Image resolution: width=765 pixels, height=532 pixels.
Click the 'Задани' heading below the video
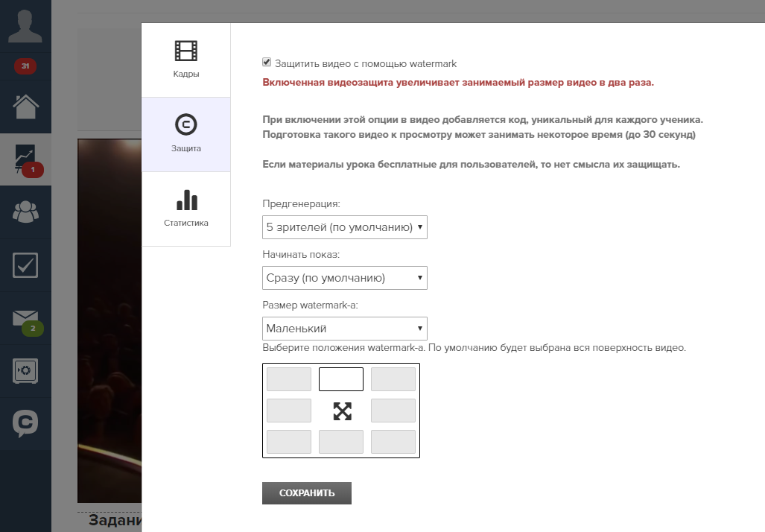[115, 520]
